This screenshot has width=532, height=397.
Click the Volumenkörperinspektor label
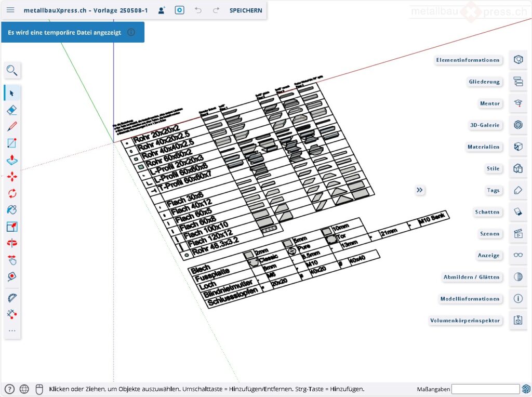point(465,321)
